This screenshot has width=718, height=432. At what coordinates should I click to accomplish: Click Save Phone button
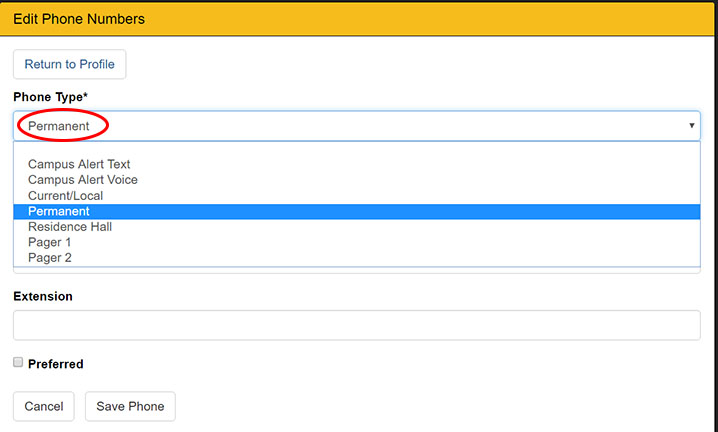130,406
